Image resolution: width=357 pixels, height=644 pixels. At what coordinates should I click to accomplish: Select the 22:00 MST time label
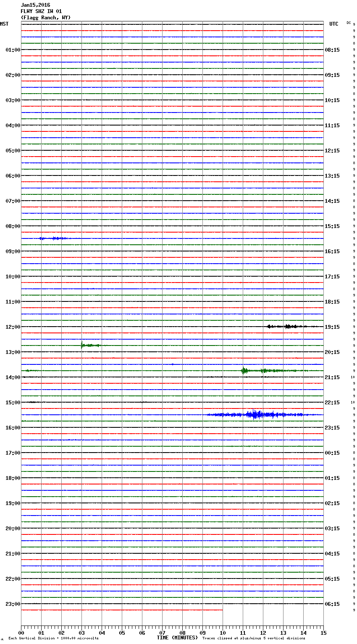13,579
